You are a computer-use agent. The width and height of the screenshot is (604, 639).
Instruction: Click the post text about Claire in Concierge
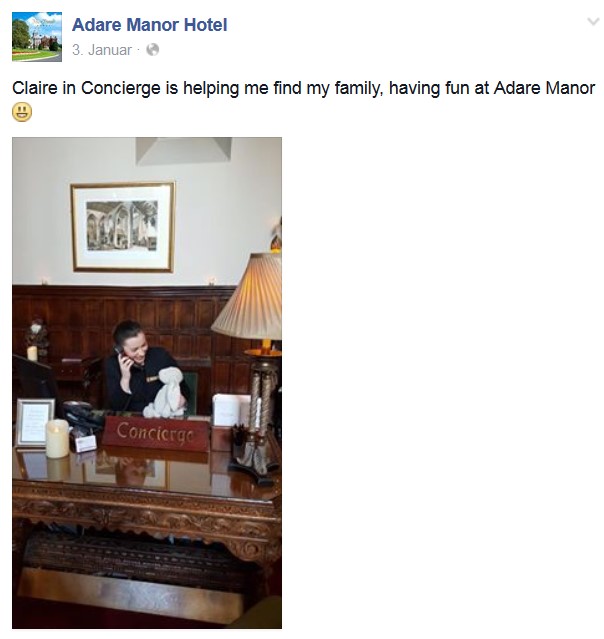tap(304, 88)
